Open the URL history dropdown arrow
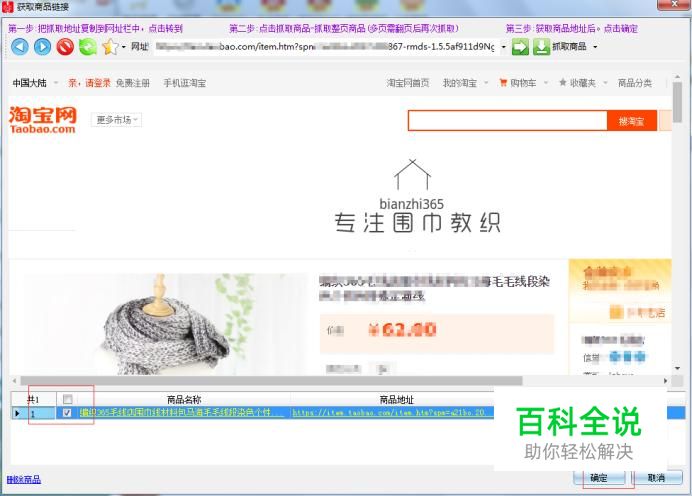 503,47
